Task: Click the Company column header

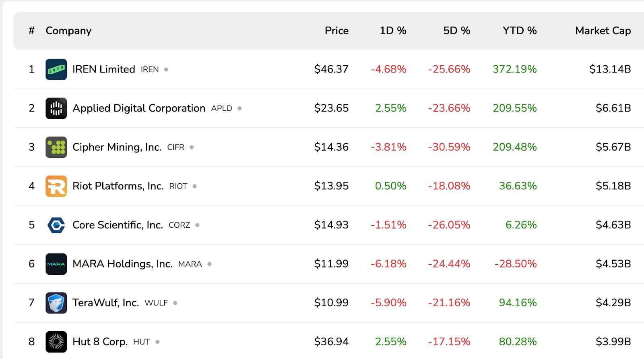Action: point(68,31)
